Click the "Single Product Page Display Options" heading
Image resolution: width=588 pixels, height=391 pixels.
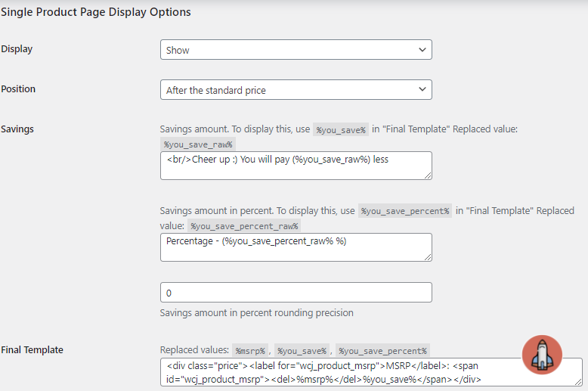tap(95, 12)
